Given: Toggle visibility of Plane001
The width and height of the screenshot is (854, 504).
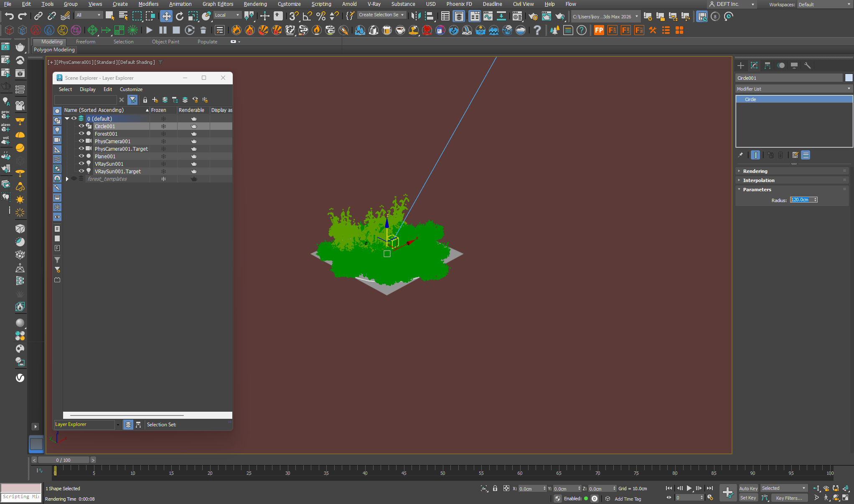Looking at the screenshot, I should click(81, 156).
